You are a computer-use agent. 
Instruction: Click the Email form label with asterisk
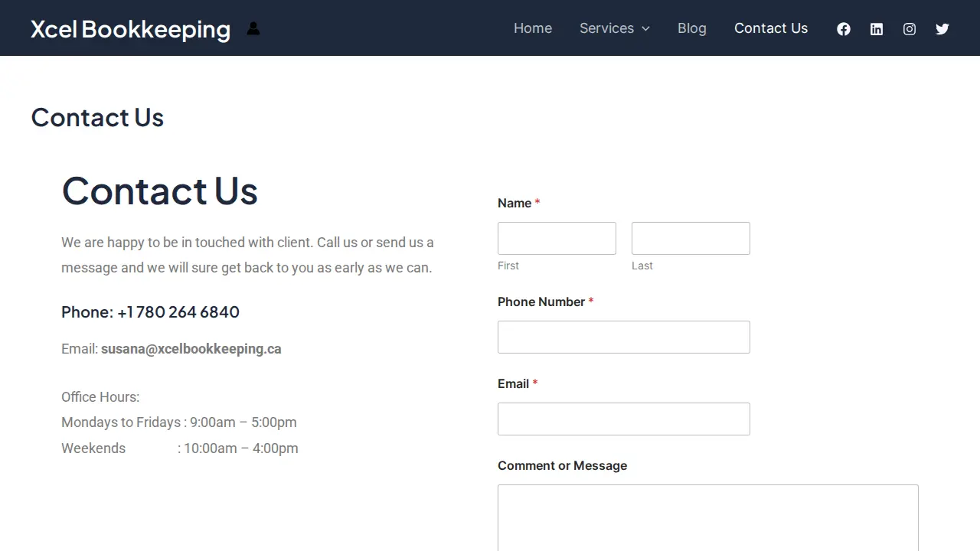(x=518, y=383)
